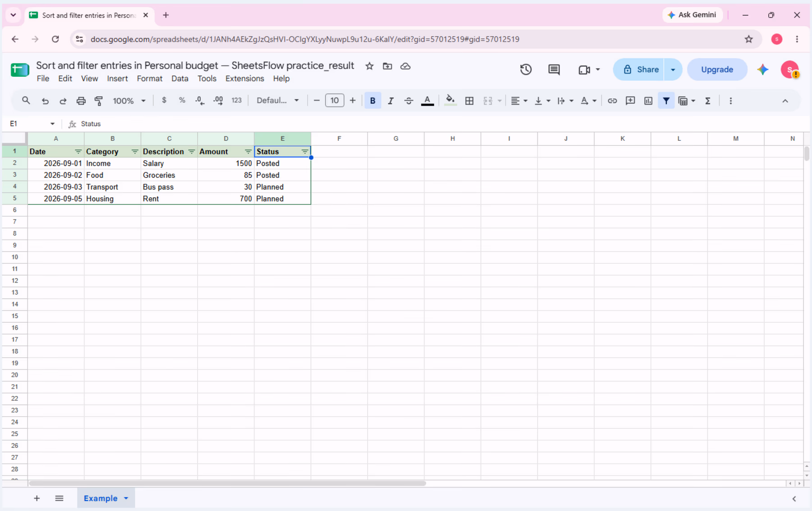Open the File menu

[x=43, y=79]
